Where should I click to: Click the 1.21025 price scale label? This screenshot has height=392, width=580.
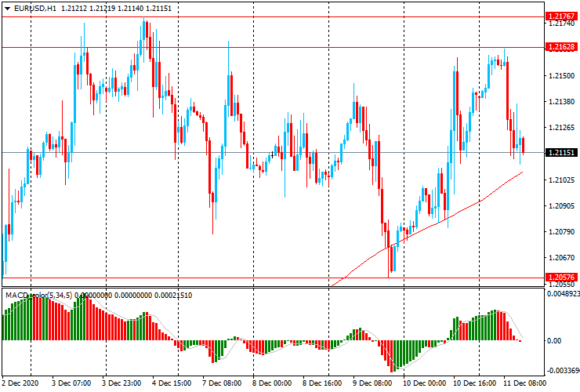[x=561, y=180]
